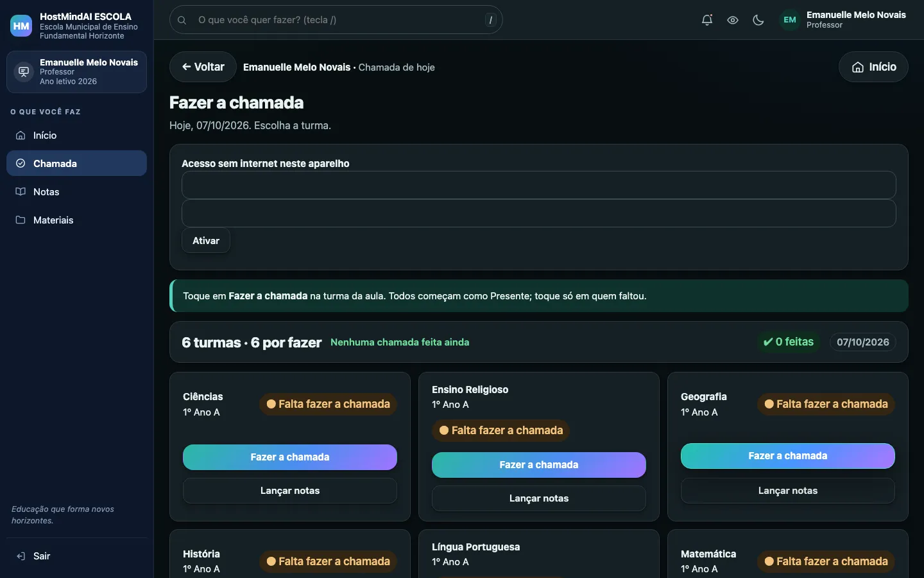Click the slash shortcut key hint in search

coord(491,20)
